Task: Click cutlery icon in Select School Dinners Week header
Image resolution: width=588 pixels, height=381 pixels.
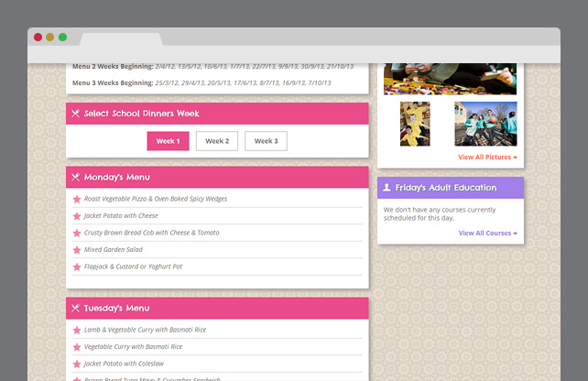Action: click(76, 114)
